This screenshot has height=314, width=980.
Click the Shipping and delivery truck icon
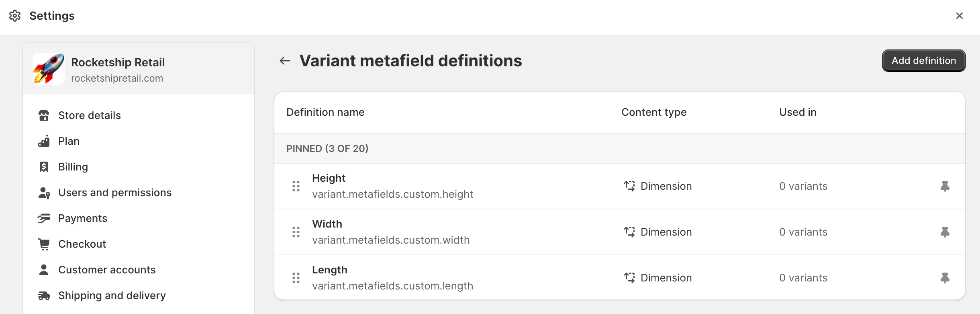pyautogui.click(x=44, y=296)
